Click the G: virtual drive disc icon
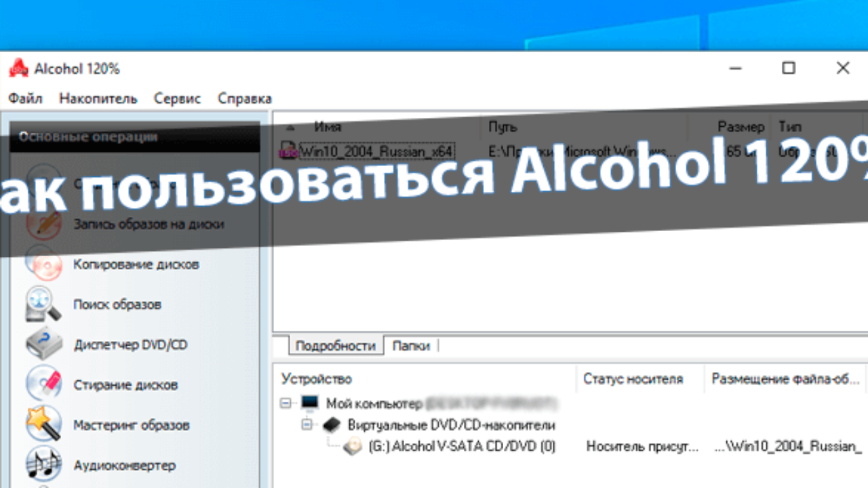The height and width of the screenshot is (488, 868). (353, 447)
